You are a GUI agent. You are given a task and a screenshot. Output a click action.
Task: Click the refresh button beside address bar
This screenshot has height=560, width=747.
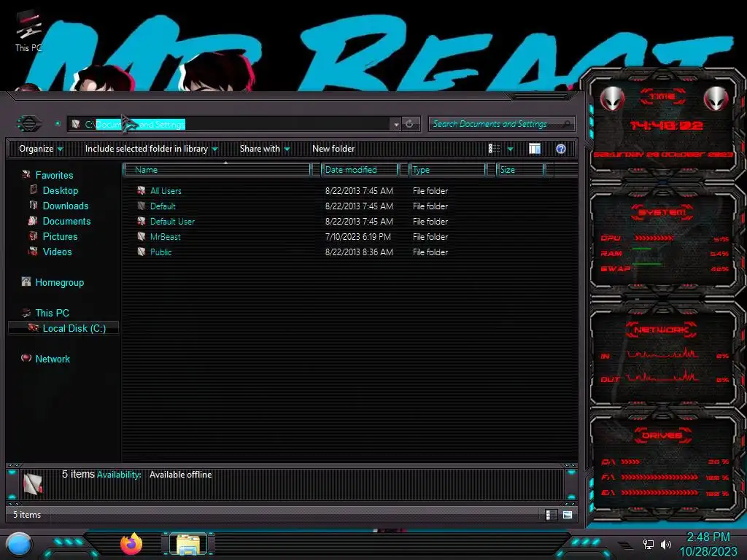[410, 124]
